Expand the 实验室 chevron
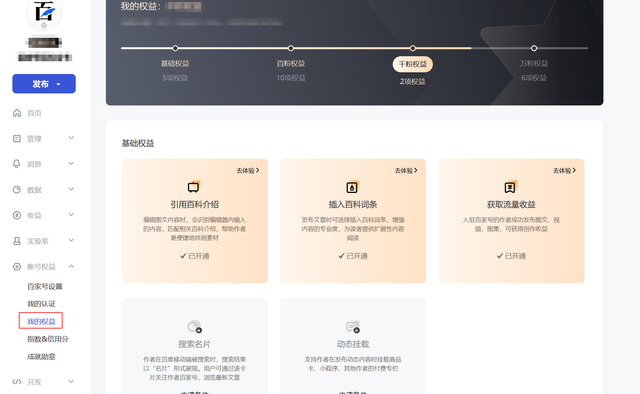640x394 pixels. (71, 240)
